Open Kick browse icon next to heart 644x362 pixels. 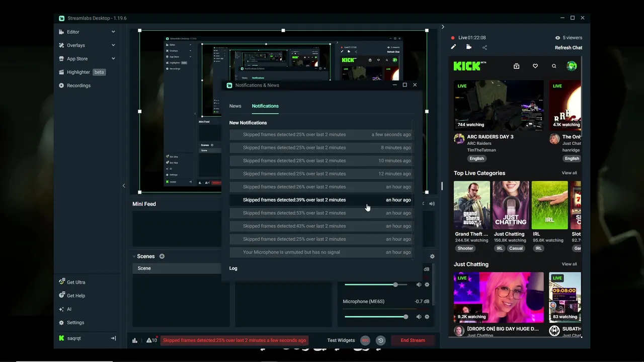tap(516, 66)
